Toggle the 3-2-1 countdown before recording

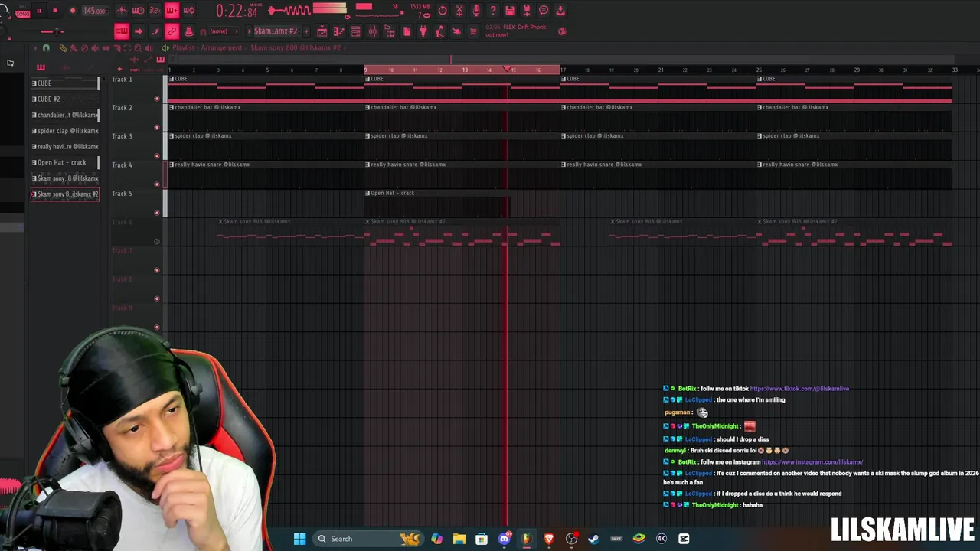pos(155,11)
